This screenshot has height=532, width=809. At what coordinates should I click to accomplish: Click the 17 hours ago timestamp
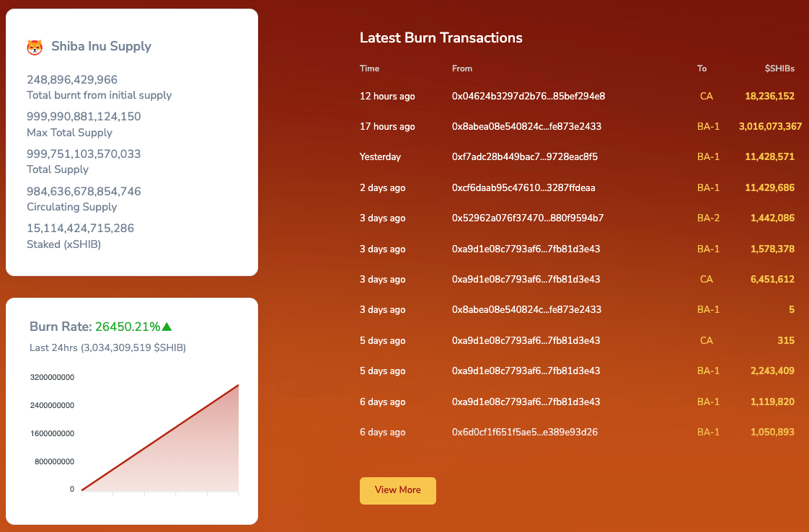tap(387, 126)
